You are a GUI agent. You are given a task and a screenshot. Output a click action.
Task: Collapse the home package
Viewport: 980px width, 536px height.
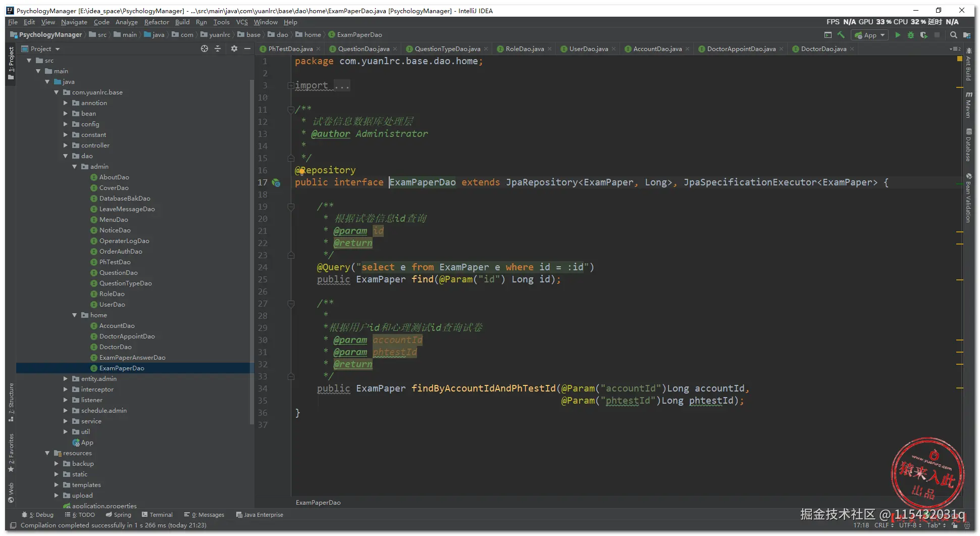(75, 315)
